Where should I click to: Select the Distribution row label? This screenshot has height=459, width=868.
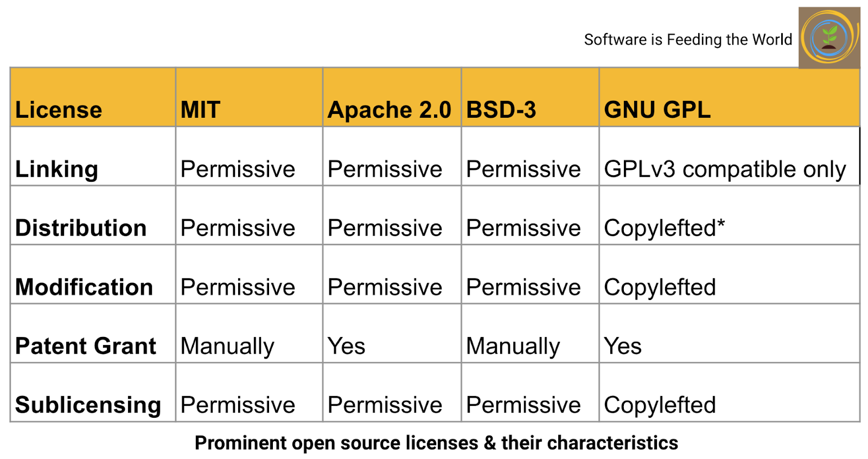[x=81, y=228]
